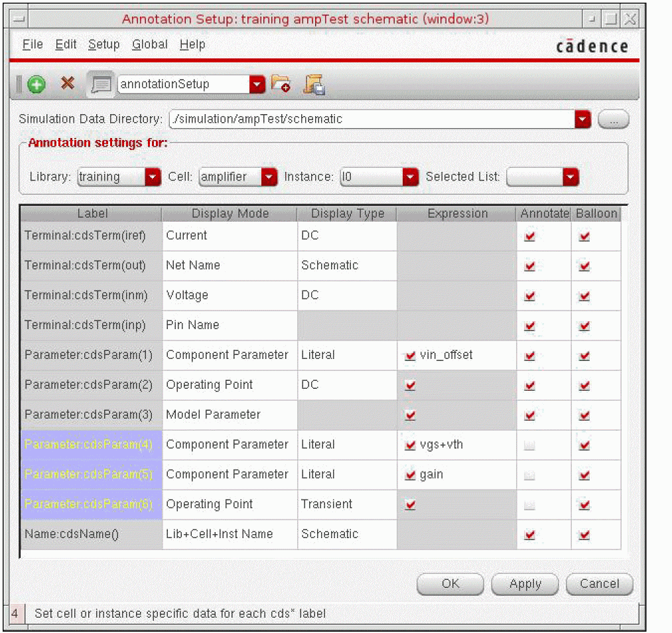Click Display Mode cell 'Pin Name'
672x633 pixels.
coord(230,325)
